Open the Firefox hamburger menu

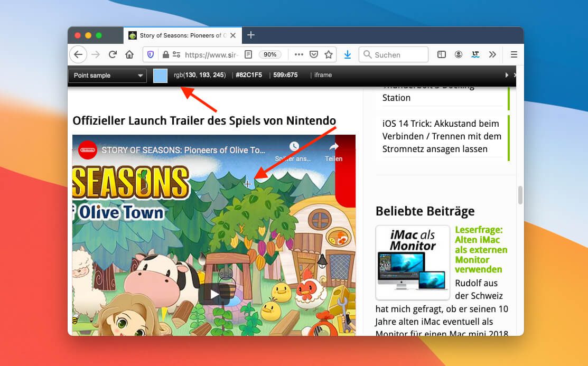[x=514, y=54]
